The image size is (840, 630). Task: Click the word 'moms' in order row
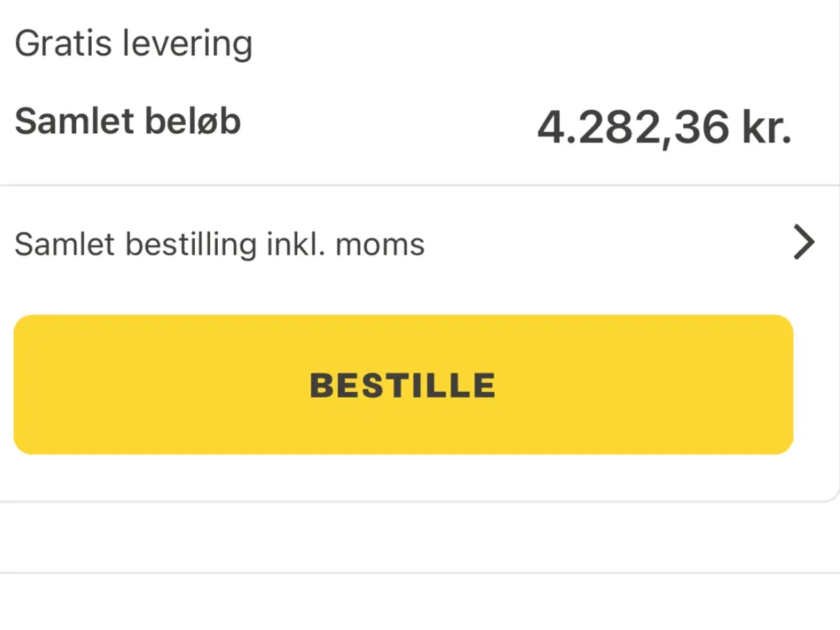pyautogui.click(x=380, y=245)
